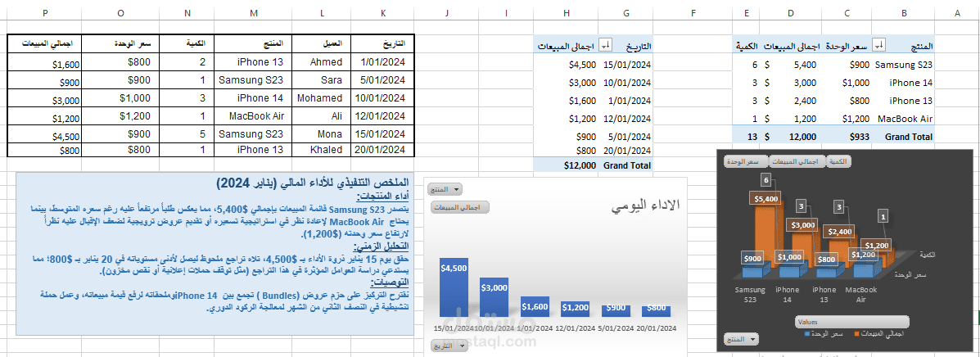Select the $1,600 bar in daily chart

(534, 306)
